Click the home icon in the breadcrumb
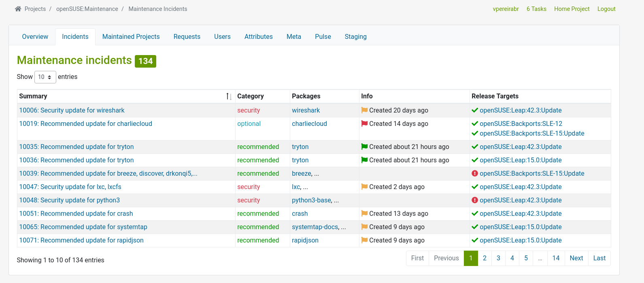Image resolution: width=644 pixels, height=283 pixels. (18, 9)
